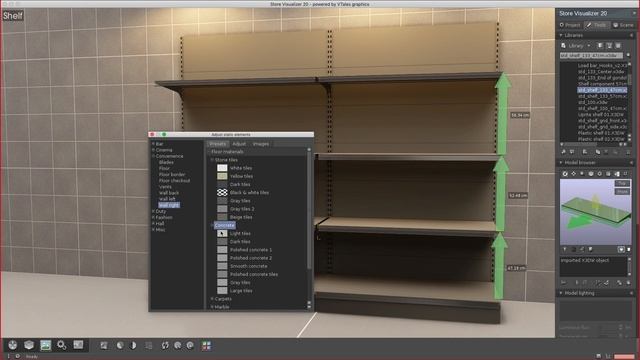Click the round compass icon at bottom-left toolbar start
640x360 pixels.
pos(13,345)
